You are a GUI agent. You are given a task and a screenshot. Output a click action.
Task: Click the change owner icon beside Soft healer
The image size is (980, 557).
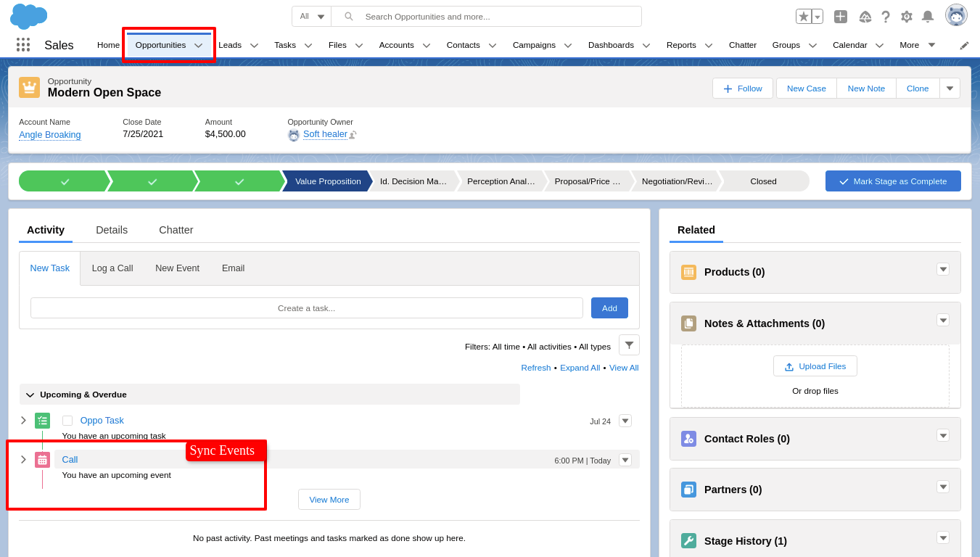[353, 135]
